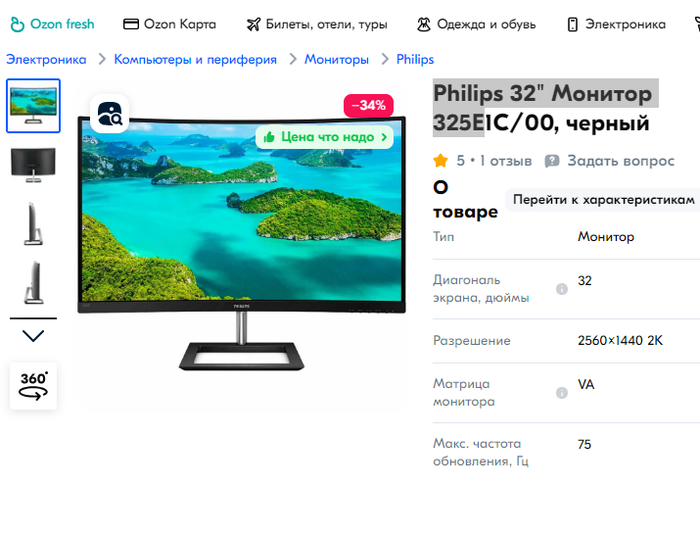Go to the Мониторы breadcrumb link
Viewport: 700px width, 534px height.
click(337, 59)
